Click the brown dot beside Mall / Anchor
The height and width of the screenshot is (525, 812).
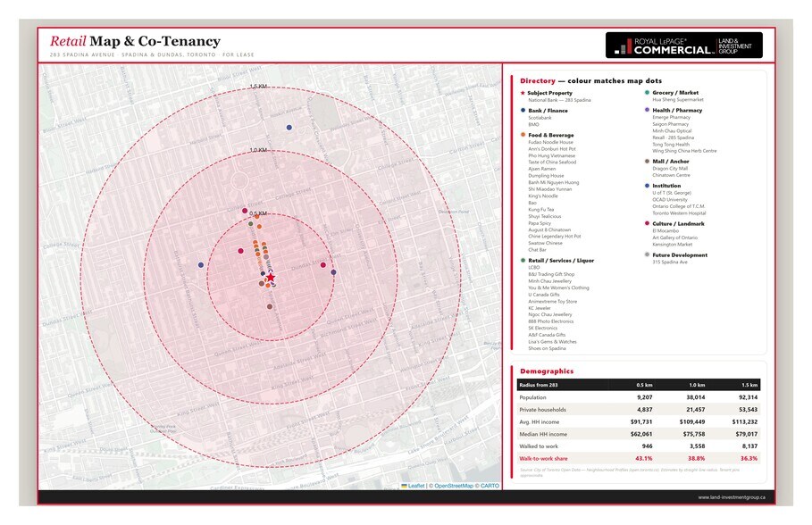647,161
